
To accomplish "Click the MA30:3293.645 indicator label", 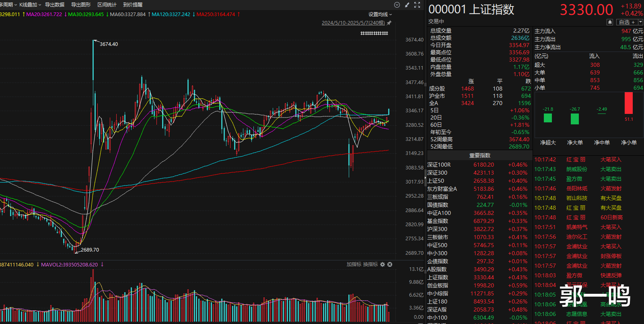I will tap(86, 14).
